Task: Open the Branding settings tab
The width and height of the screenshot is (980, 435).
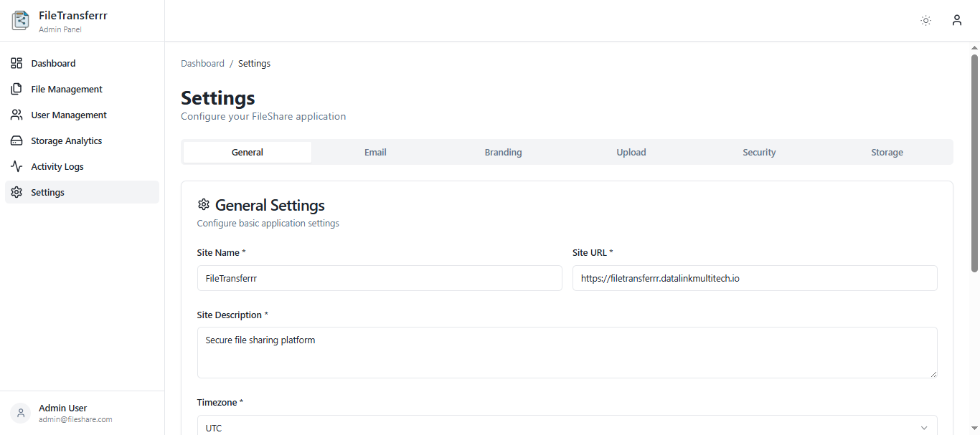Action: (x=503, y=152)
